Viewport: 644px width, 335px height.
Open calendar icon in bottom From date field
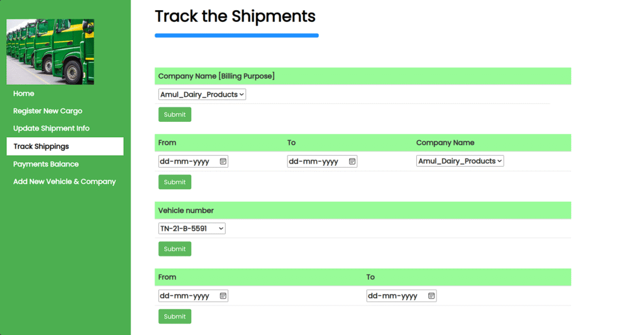tap(223, 295)
